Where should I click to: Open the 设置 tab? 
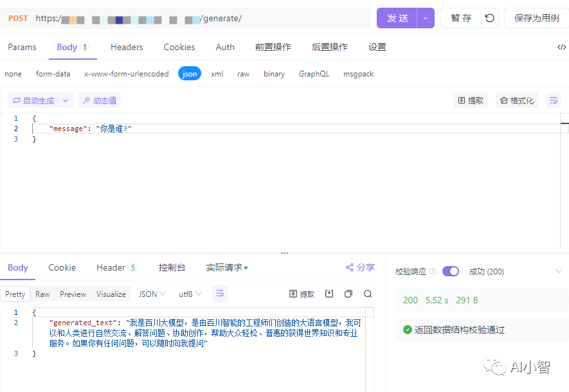point(377,47)
